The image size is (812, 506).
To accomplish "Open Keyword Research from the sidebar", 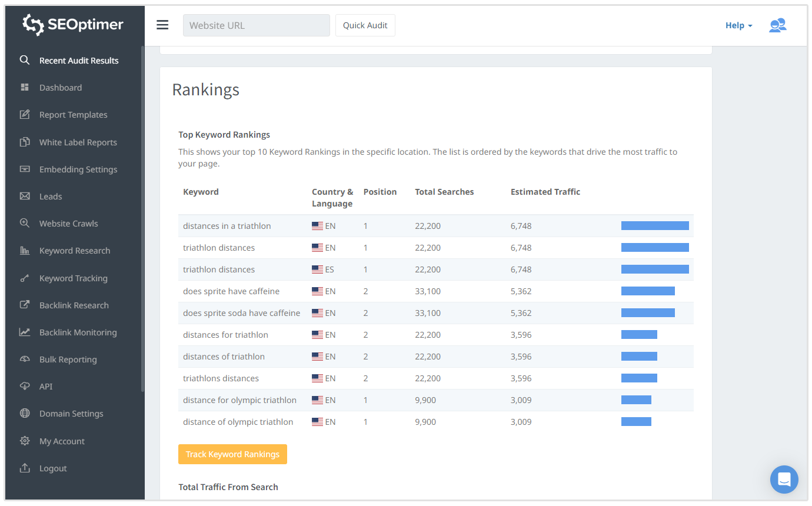I will point(75,251).
